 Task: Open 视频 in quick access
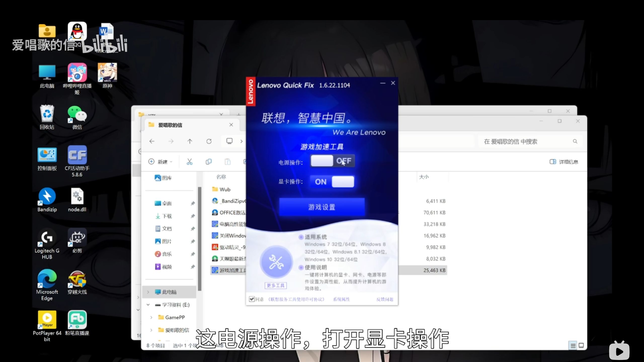click(x=163, y=267)
